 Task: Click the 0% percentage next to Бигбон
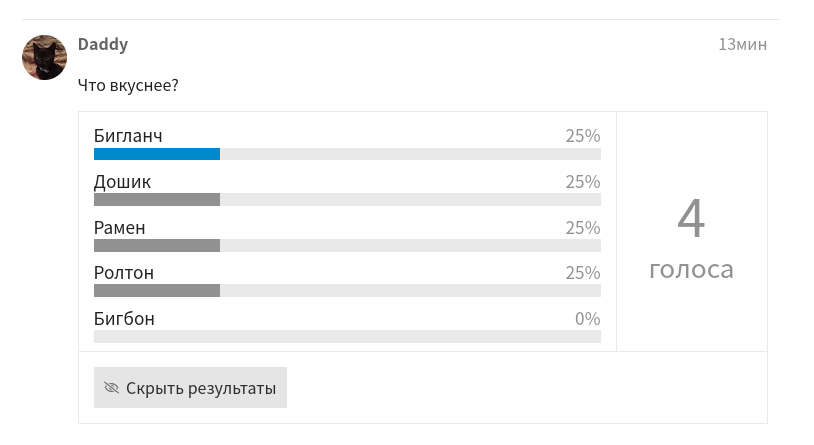coord(588,318)
